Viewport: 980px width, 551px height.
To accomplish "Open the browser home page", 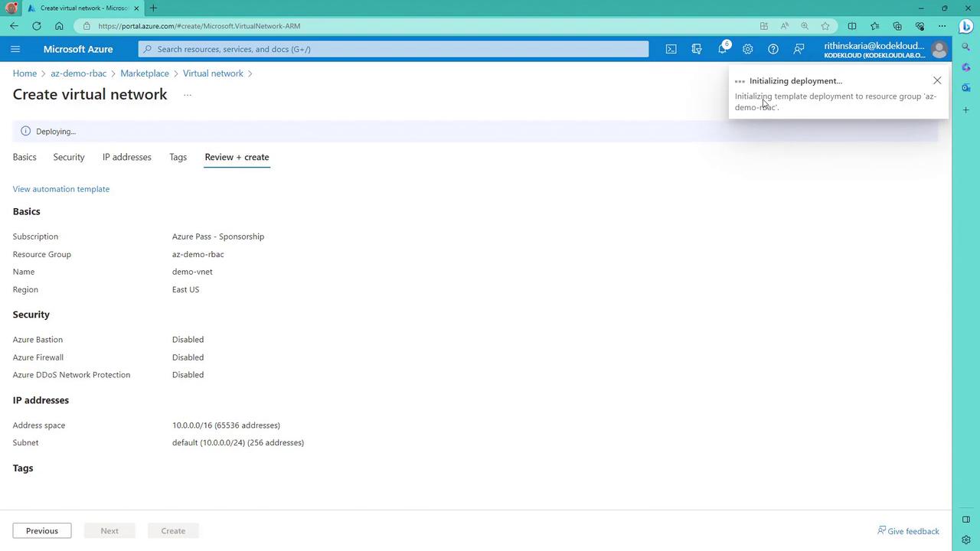I will (59, 26).
